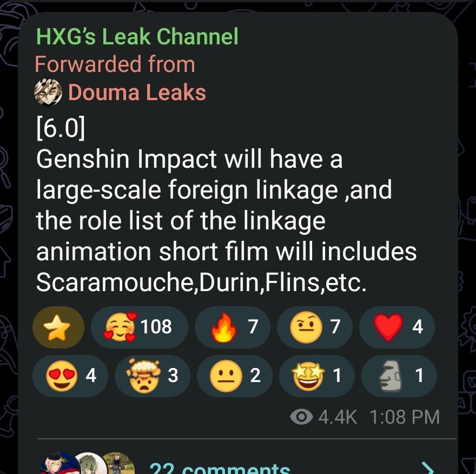The image size is (476, 474).
Task: Tap the star reaction button
Action: coord(58,327)
